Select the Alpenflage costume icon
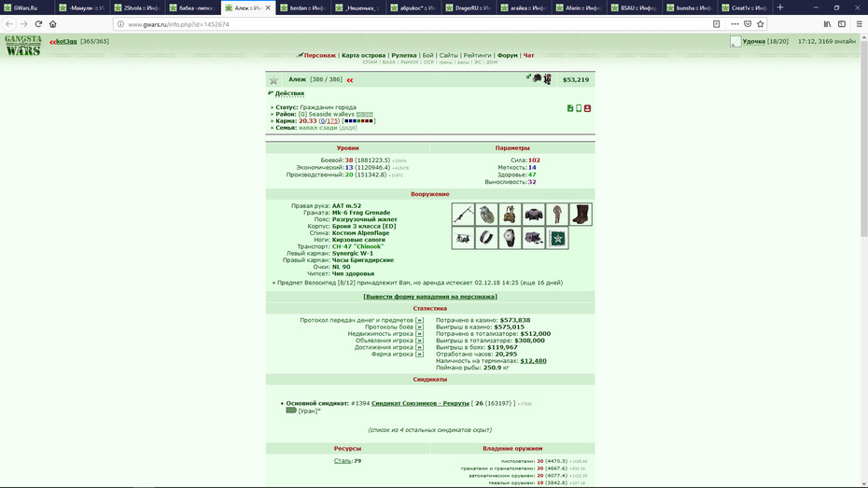This screenshot has height=488, width=868. pos(557,214)
